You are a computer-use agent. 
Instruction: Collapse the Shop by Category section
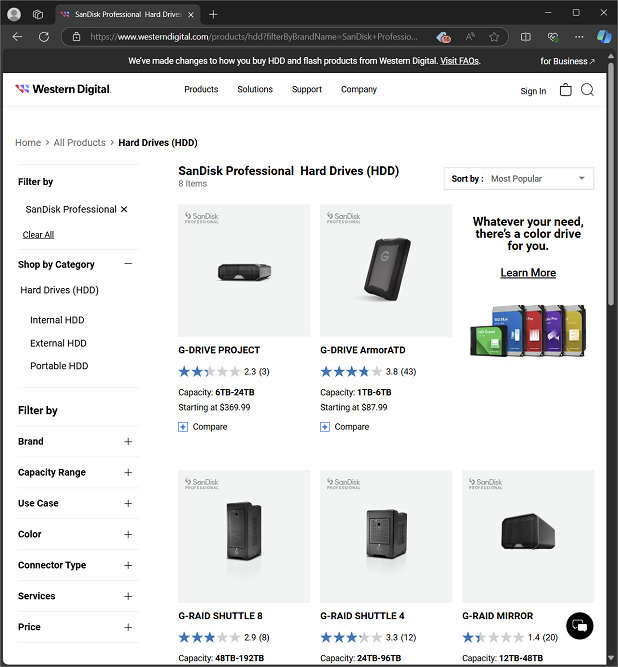[x=128, y=264]
